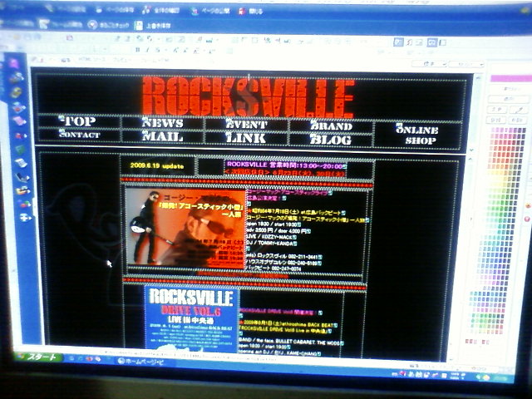Click the 閉じる button in top bar
532x399 pixels.
pyautogui.click(x=251, y=11)
